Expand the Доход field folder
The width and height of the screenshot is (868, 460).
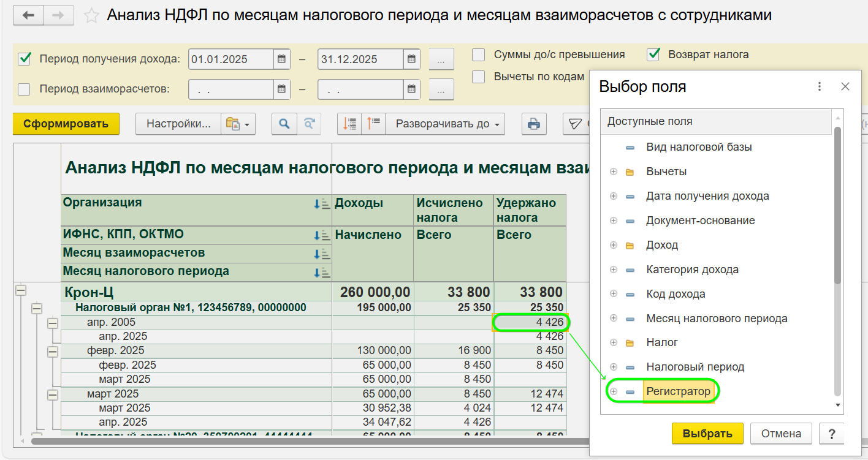tap(614, 245)
